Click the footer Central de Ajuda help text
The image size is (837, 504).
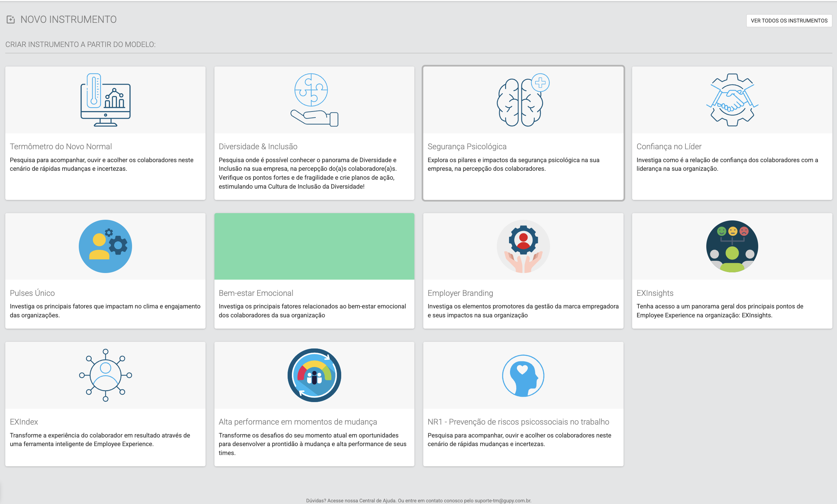[419, 501]
